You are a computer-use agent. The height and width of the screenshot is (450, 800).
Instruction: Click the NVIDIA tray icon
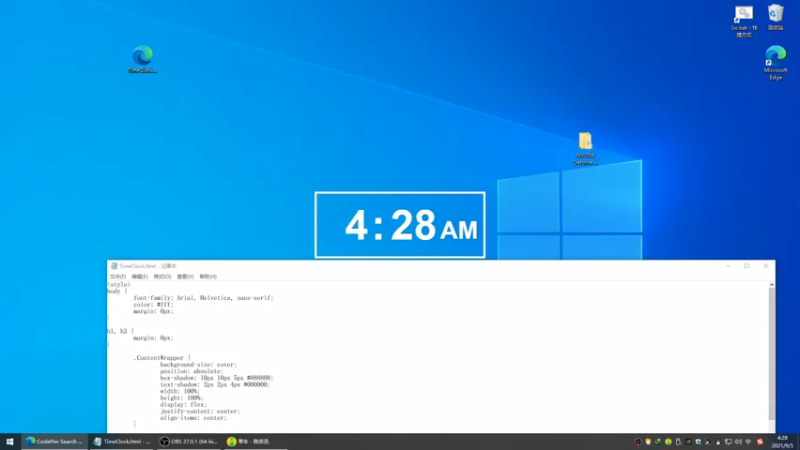point(688,442)
